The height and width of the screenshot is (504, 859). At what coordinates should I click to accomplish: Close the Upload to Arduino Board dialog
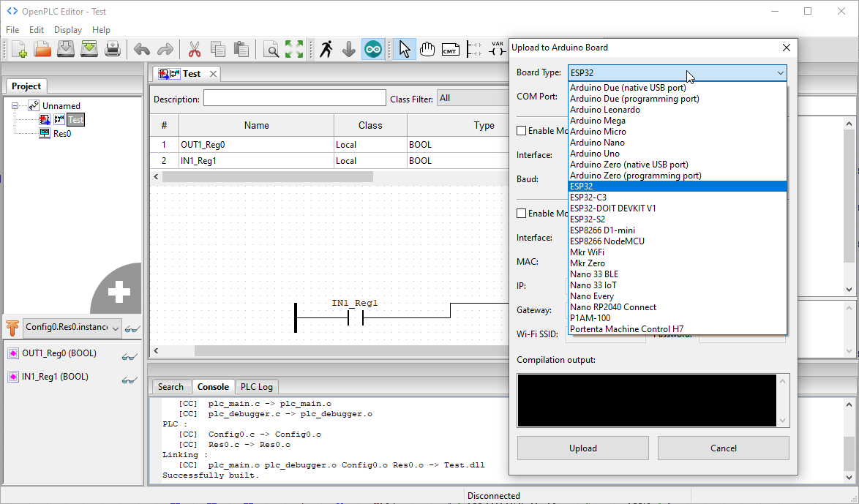pyautogui.click(x=787, y=48)
